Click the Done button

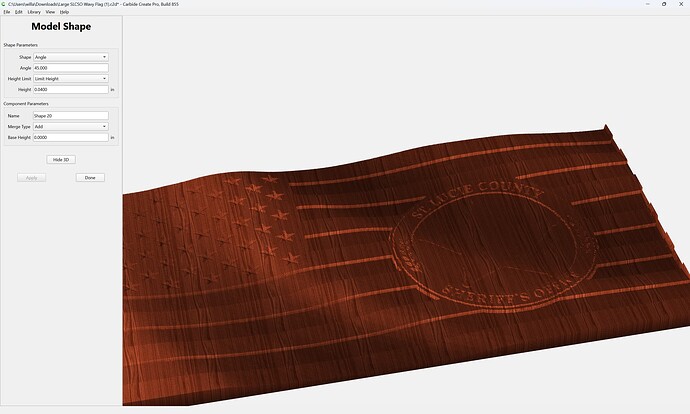click(x=90, y=178)
